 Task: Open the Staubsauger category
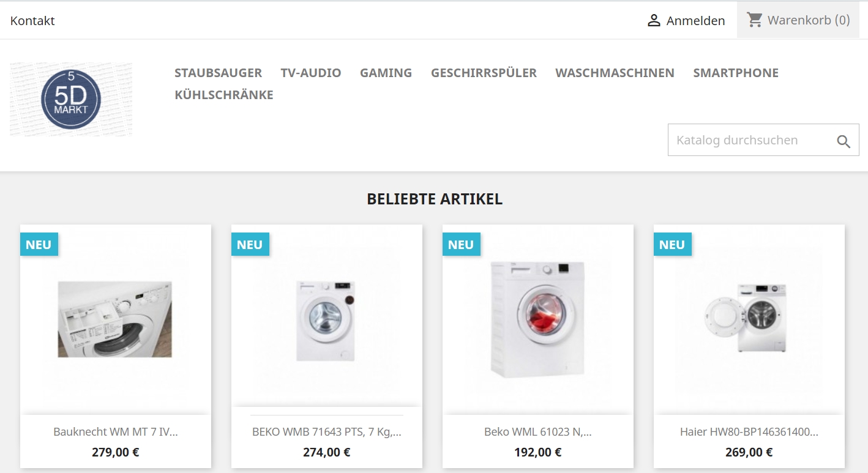[x=218, y=73]
